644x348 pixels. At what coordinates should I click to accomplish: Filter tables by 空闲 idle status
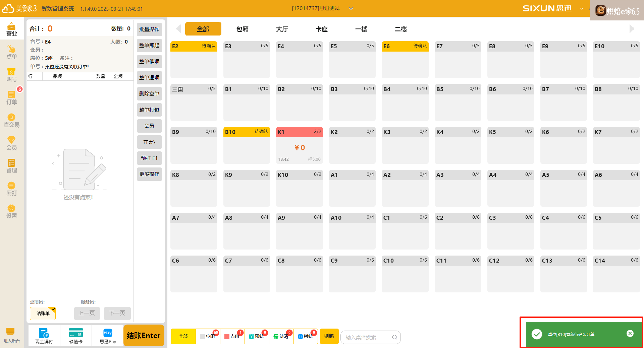point(208,336)
